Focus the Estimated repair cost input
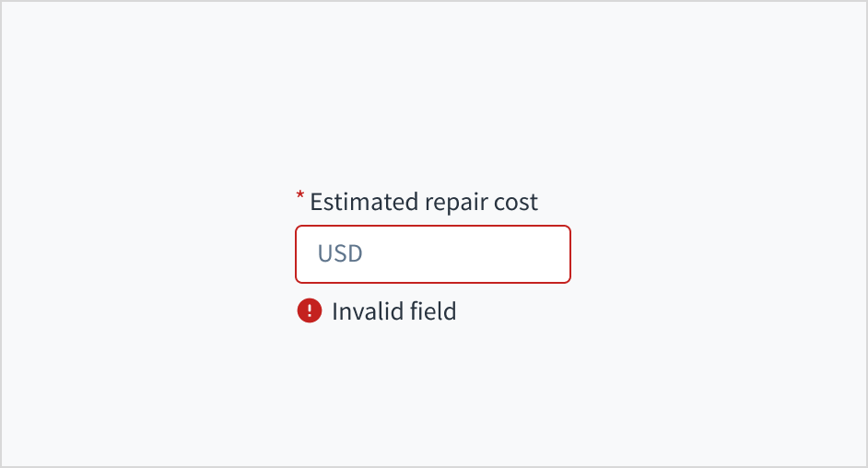The image size is (868, 468). coord(433,254)
